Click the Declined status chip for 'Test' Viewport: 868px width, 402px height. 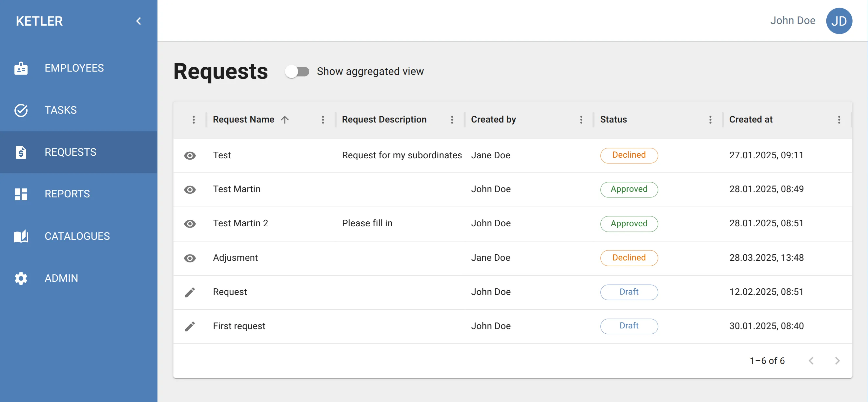click(x=629, y=155)
